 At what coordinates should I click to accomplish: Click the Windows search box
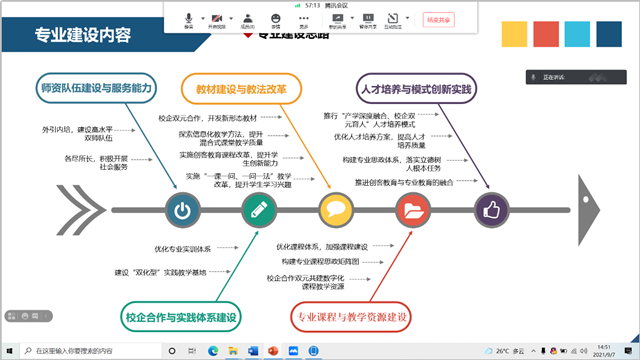pos(91,351)
